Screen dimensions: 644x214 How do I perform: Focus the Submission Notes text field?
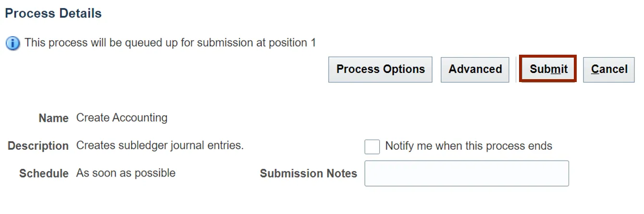point(466,173)
